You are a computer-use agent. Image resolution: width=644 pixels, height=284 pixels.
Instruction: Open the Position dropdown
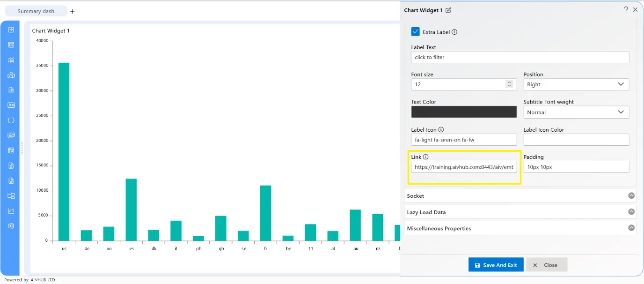click(576, 84)
